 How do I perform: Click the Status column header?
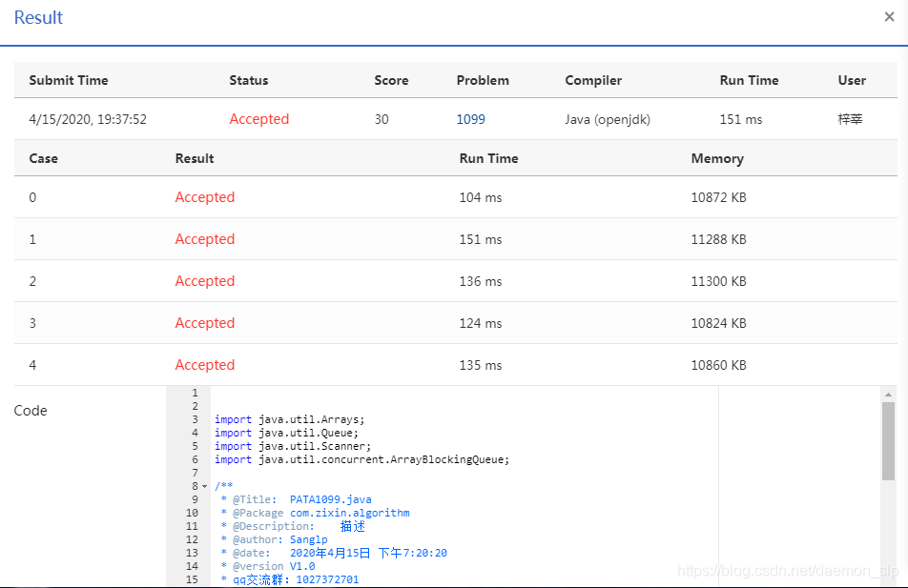tap(248, 80)
